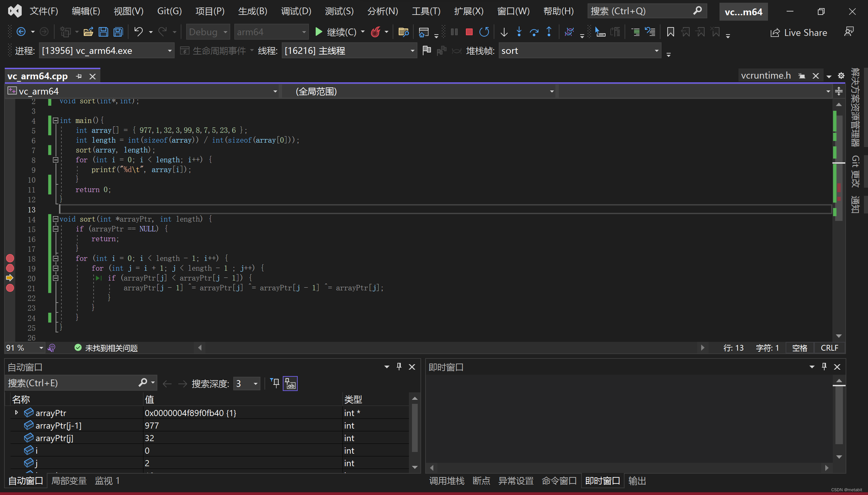
Task: Remove the breakpoint on line 21
Action: (10, 288)
